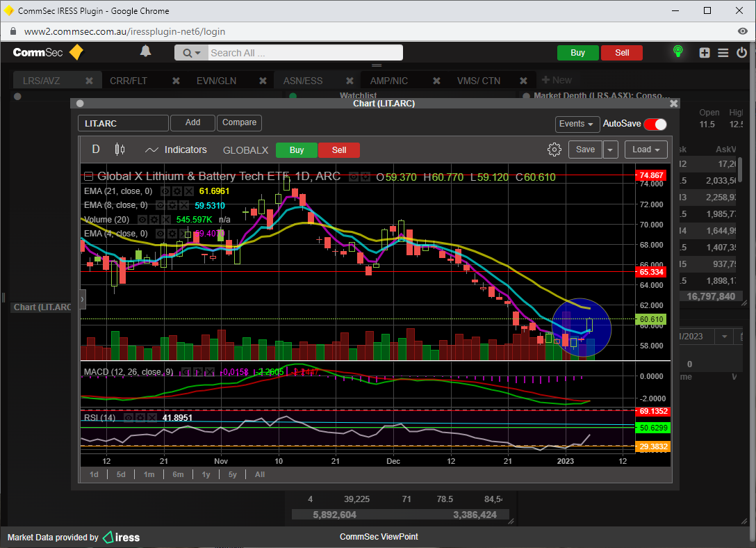This screenshot has height=548, width=756.
Task: Change the D chart interval
Action: pos(96,150)
